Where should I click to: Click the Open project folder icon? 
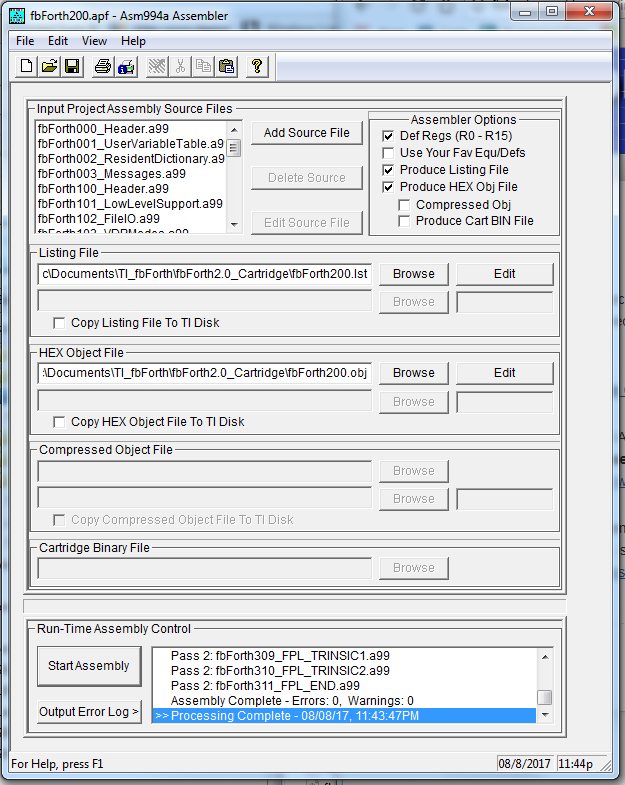point(50,66)
